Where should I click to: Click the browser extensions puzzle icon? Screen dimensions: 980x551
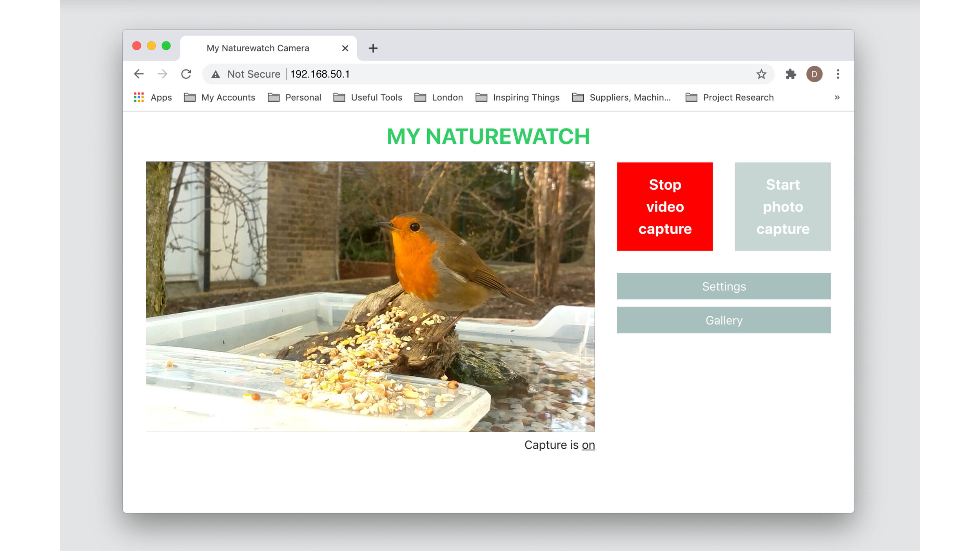click(791, 74)
